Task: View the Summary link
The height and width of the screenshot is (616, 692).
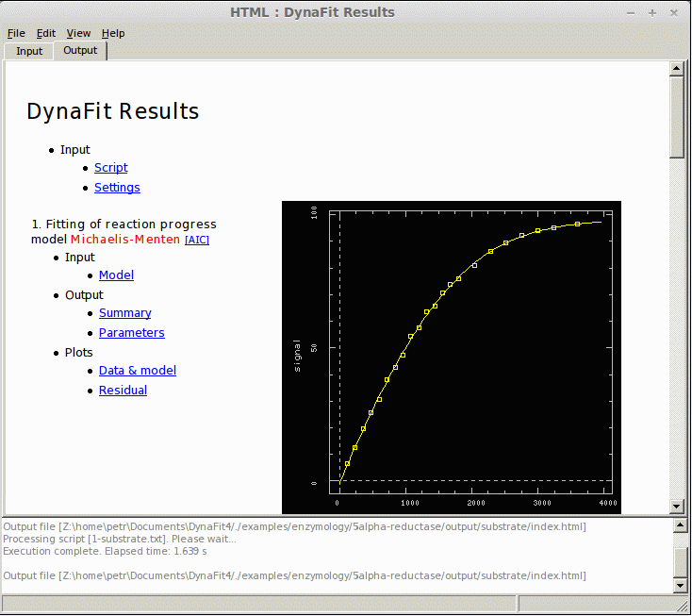Action: [x=124, y=312]
